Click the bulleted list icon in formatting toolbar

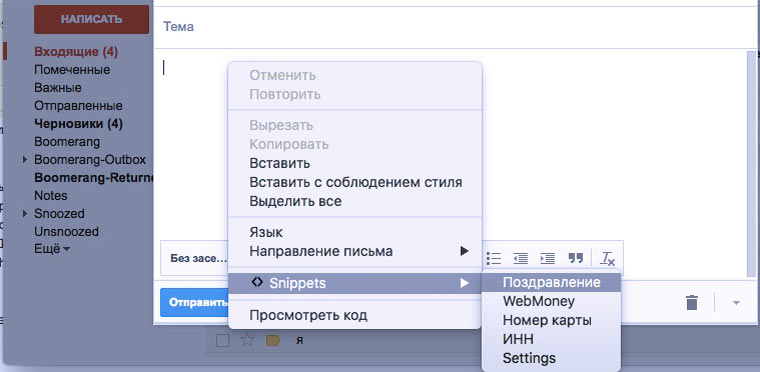pos(493,258)
